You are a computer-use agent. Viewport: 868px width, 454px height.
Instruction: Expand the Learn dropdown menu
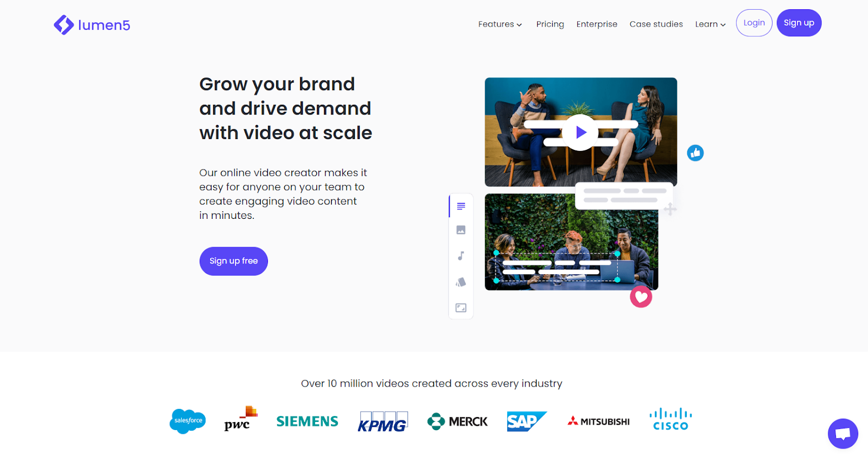coord(710,24)
